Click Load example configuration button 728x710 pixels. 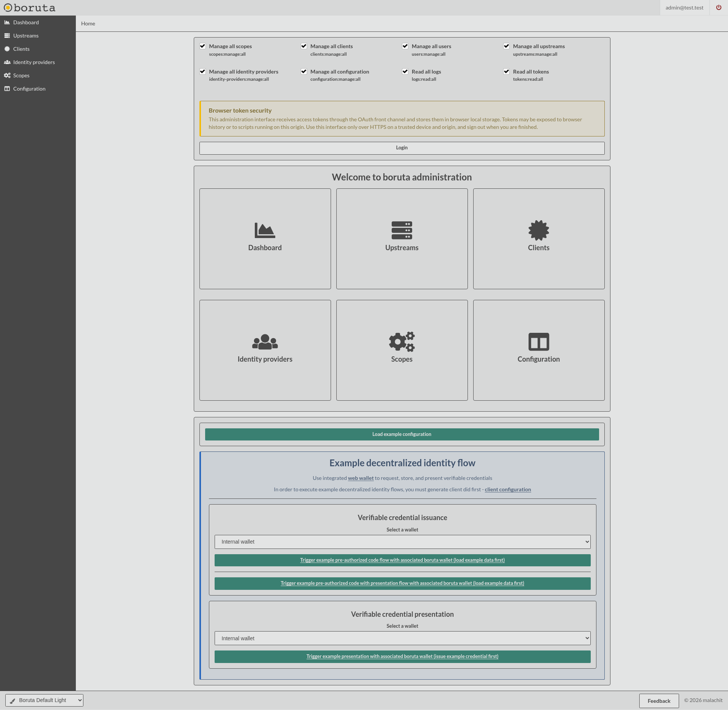[x=402, y=434]
